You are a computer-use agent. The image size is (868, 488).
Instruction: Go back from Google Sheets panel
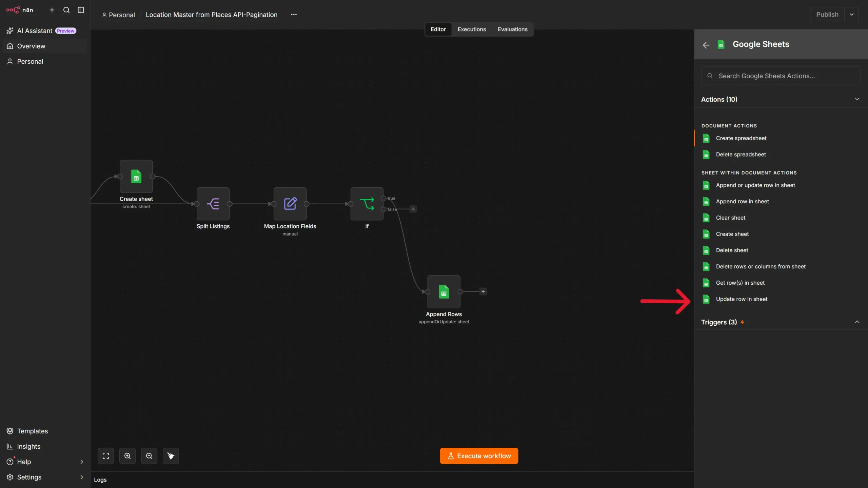(x=706, y=45)
